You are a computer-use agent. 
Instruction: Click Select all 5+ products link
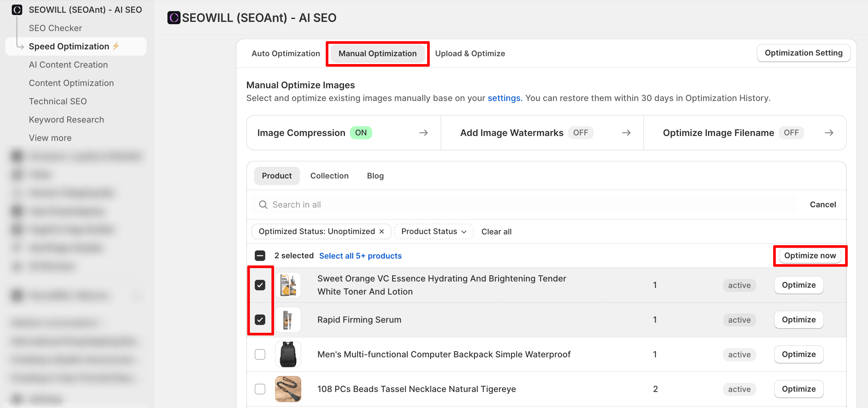[x=360, y=256]
